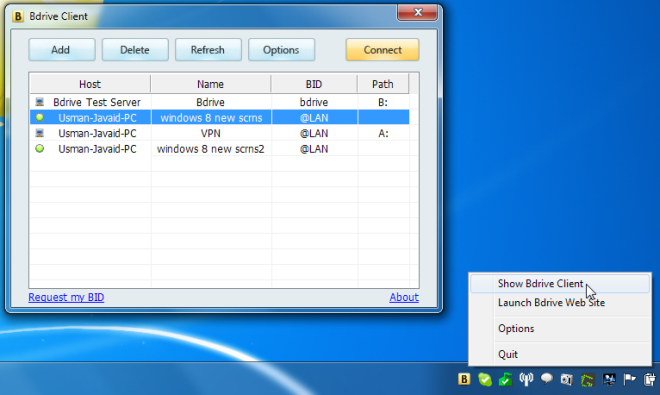This screenshot has height=395, width=660.
Task: Click the 'B:' path cell
Action: pos(383,102)
